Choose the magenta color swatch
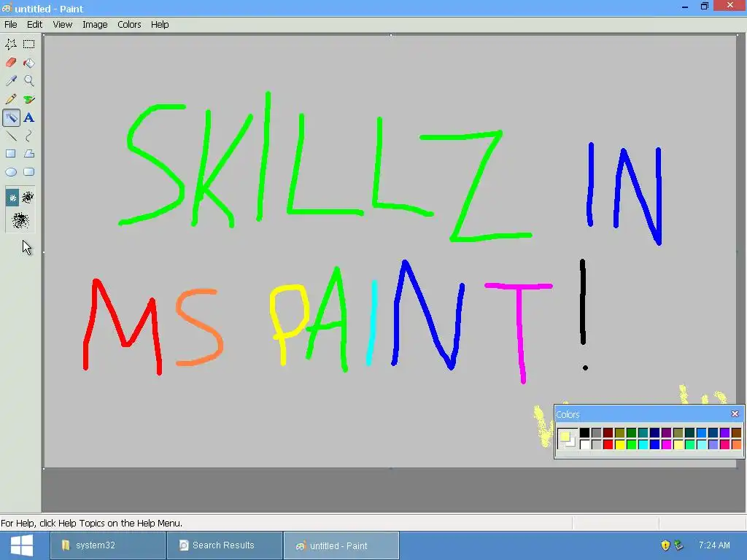 click(x=667, y=445)
